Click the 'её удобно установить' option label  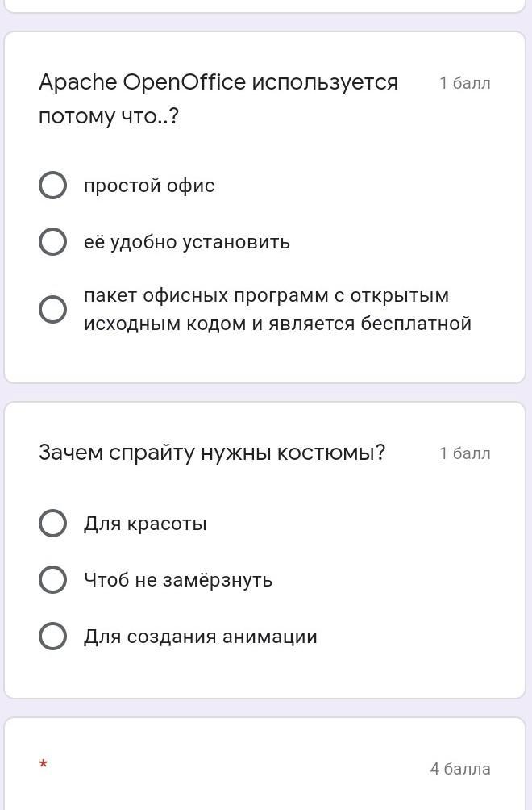click(x=187, y=242)
